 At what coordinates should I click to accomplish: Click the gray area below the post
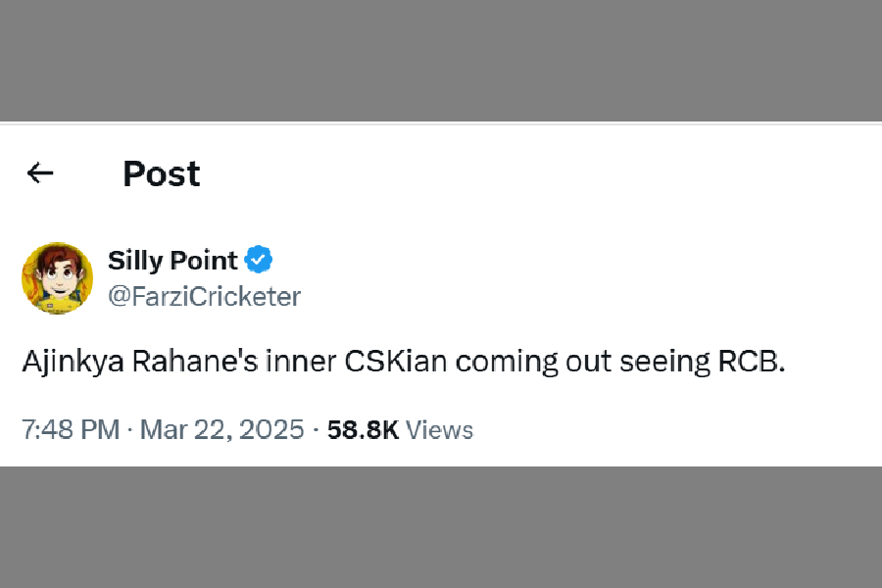441,527
